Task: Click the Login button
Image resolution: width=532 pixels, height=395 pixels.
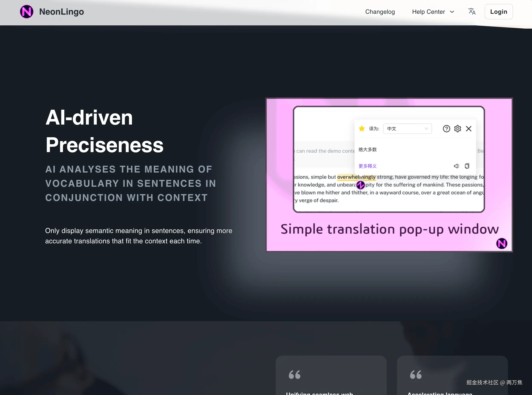Action: tap(498, 12)
